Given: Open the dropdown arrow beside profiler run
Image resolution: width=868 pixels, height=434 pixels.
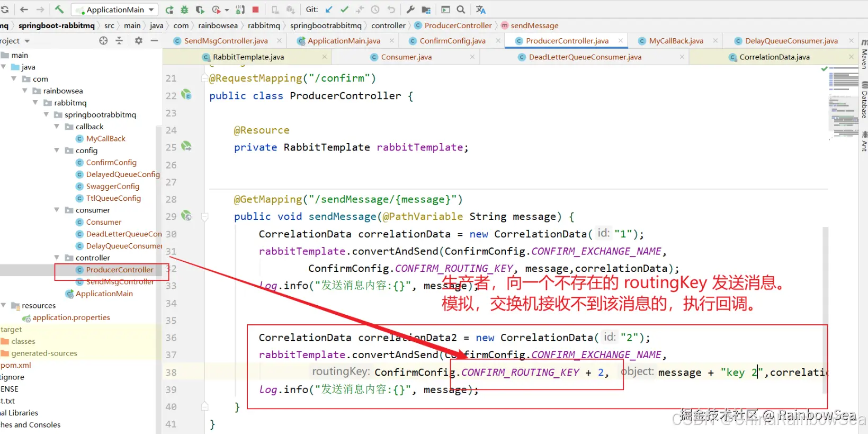Looking at the screenshot, I should pyautogui.click(x=227, y=10).
